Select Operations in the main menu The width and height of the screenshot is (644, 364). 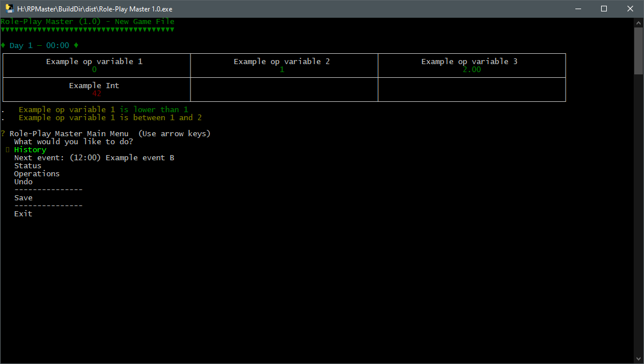coord(37,174)
